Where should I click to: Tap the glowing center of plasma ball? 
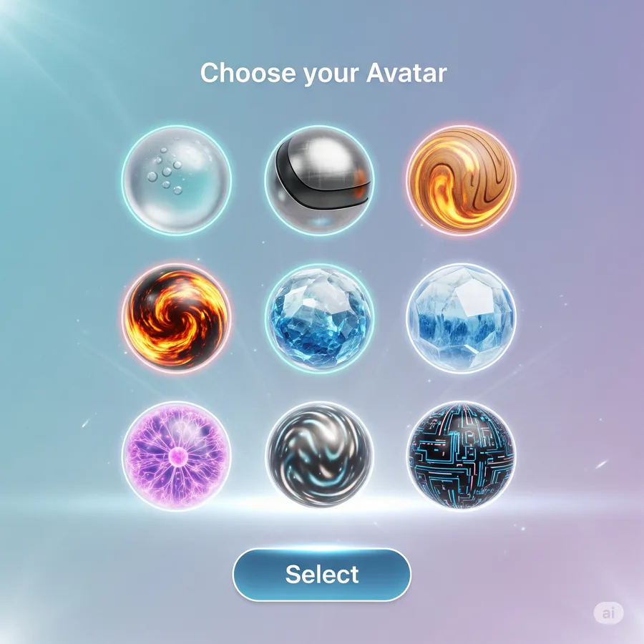[x=178, y=454]
